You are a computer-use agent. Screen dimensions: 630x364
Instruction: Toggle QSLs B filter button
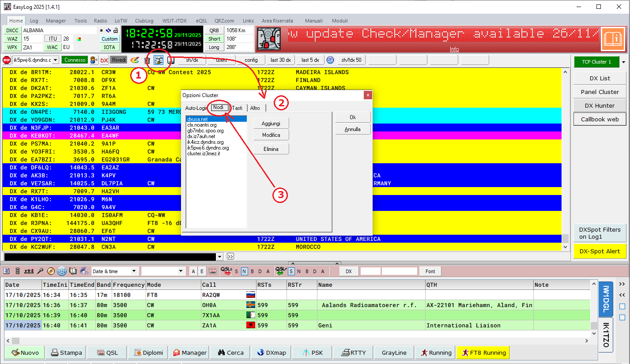pos(252,271)
